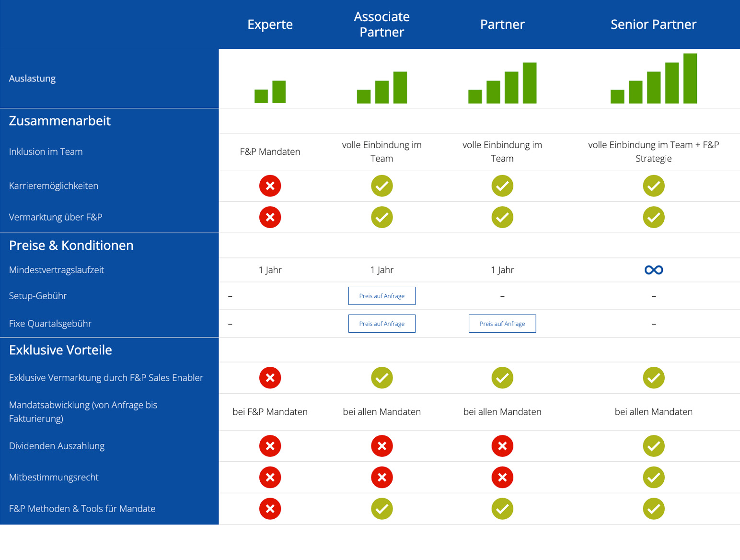The image size is (740, 560).
Task: Click the Associate Partner utilization bar chart
Action: (x=382, y=87)
